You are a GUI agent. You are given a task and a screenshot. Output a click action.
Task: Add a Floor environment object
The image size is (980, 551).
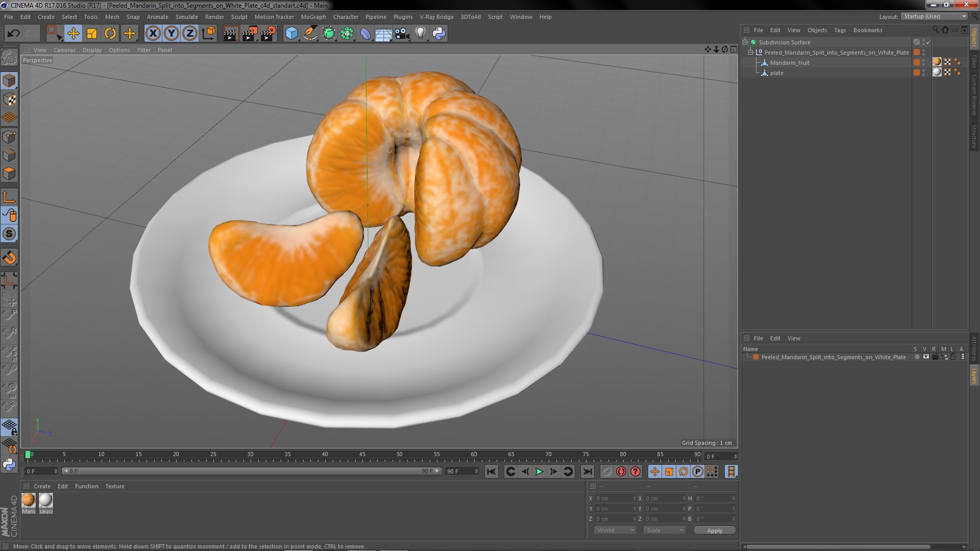tap(384, 34)
